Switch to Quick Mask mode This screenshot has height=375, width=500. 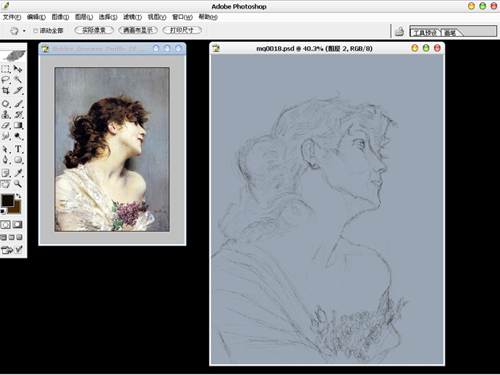pyautogui.click(x=18, y=225)
